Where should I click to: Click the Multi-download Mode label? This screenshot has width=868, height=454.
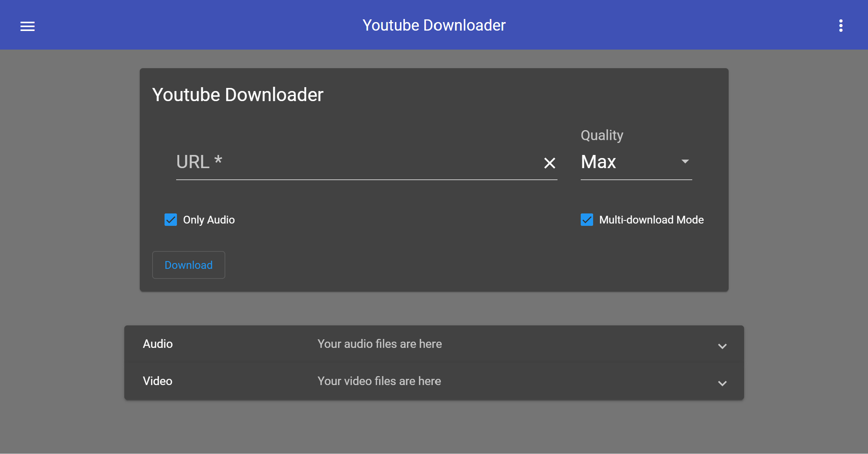click(x=651, y=220)
